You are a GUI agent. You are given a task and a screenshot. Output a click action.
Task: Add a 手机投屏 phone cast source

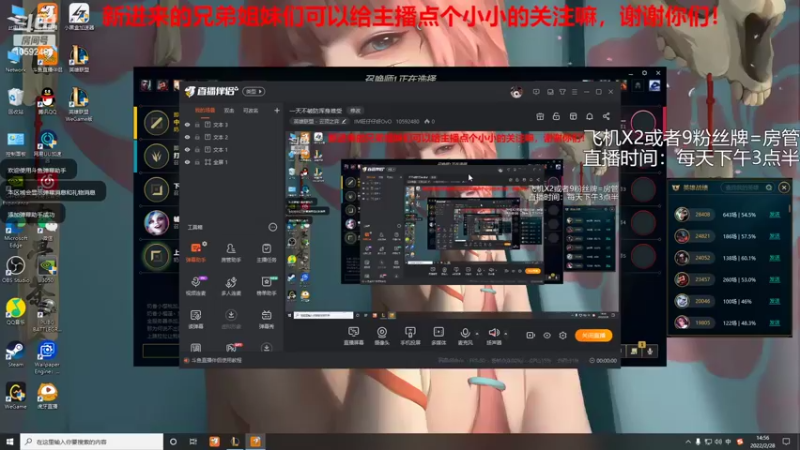tap(410, 336)
